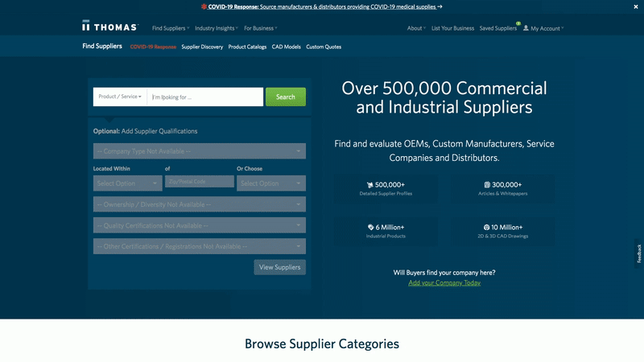Open the Industry Insights menu

[x=216, y=28]
